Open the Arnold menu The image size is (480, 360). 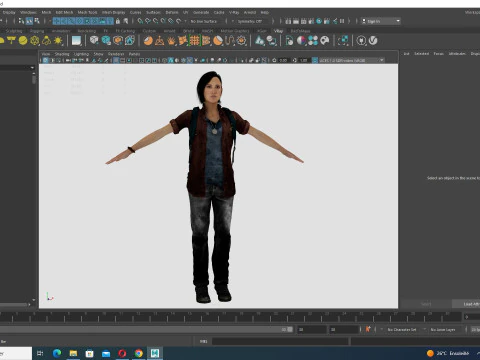pos(250,12)
